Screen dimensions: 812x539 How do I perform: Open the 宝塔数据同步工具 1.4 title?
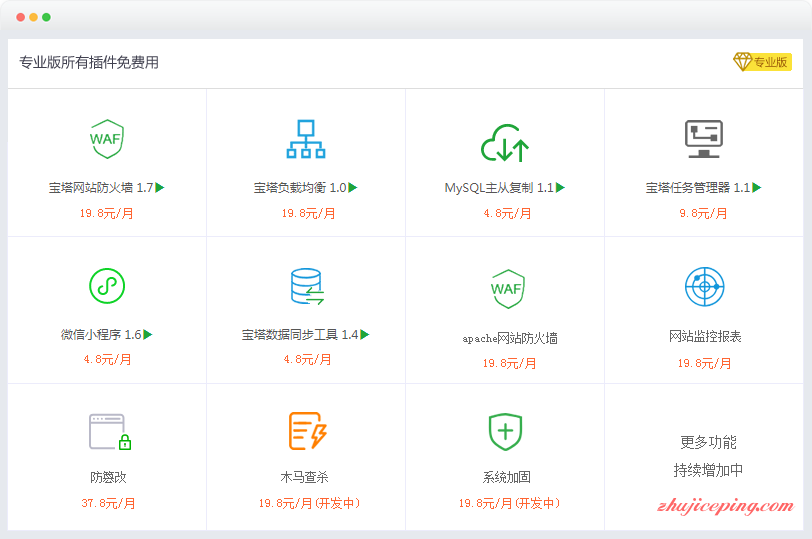click(300, 334)
